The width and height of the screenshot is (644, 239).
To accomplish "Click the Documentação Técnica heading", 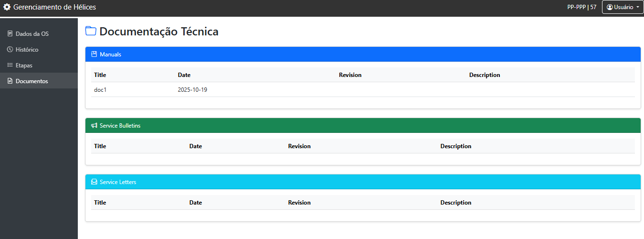I will (159, 32).
